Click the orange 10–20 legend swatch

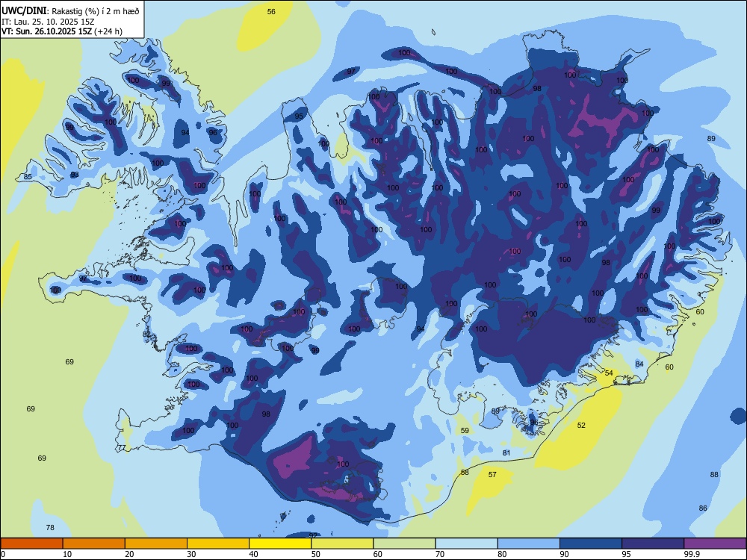pos(94,544)
